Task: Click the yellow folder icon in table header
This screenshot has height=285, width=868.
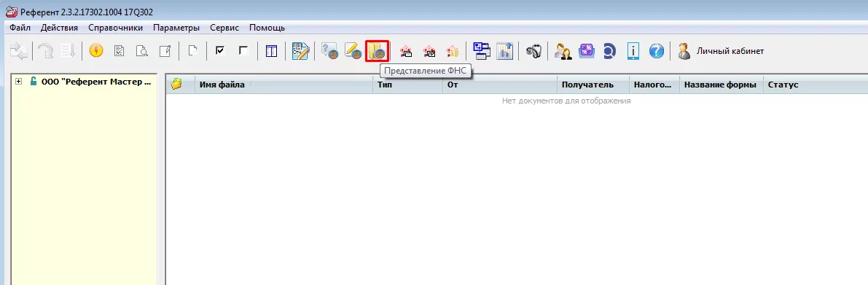Action: coord(176,84)
